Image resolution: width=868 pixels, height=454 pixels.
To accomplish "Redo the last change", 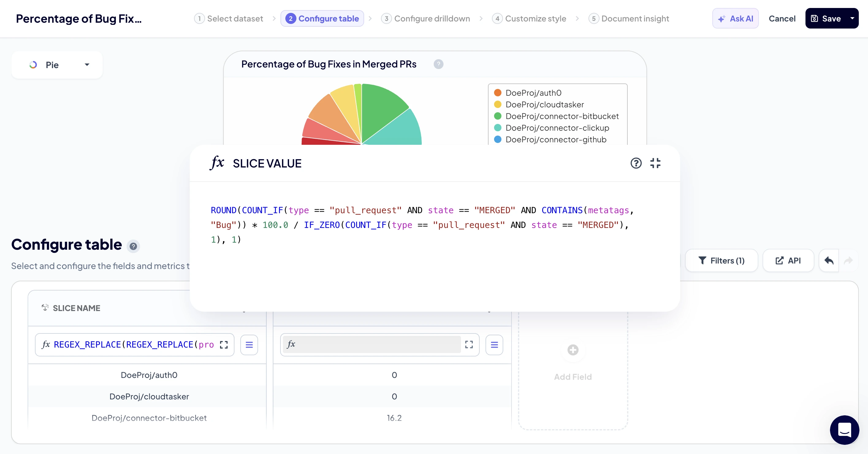I will tap(848, 260).
